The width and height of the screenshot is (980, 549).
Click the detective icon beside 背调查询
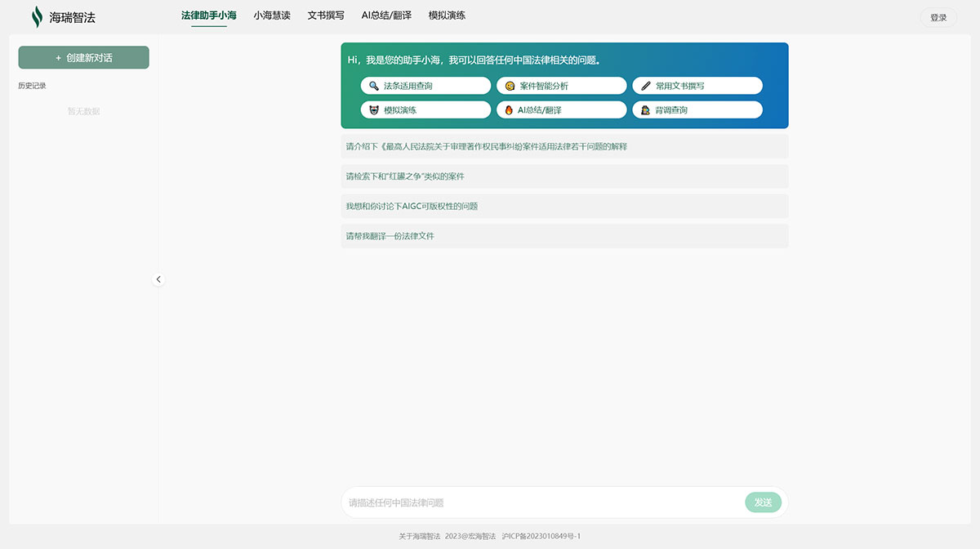point(645,109)
